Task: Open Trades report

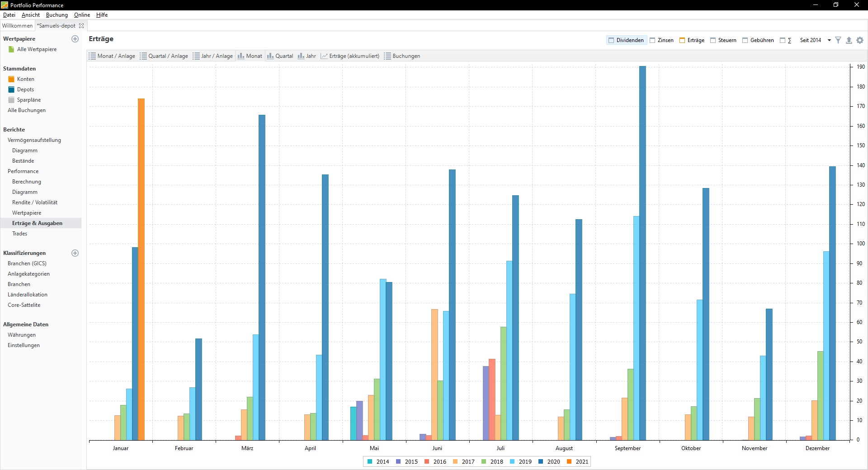Action: coord(20,234)
